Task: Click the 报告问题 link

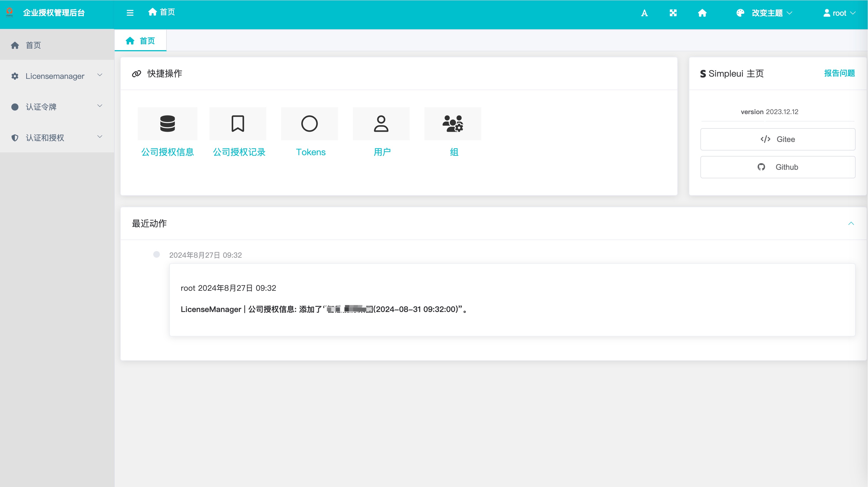Action: coord(839,73)
